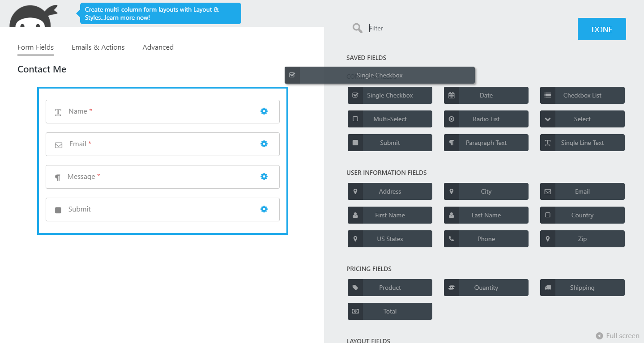The width and height of the screenshot is (644, 343).
Task: Click the Phone field handset icon
Action: tap(452, 239)
